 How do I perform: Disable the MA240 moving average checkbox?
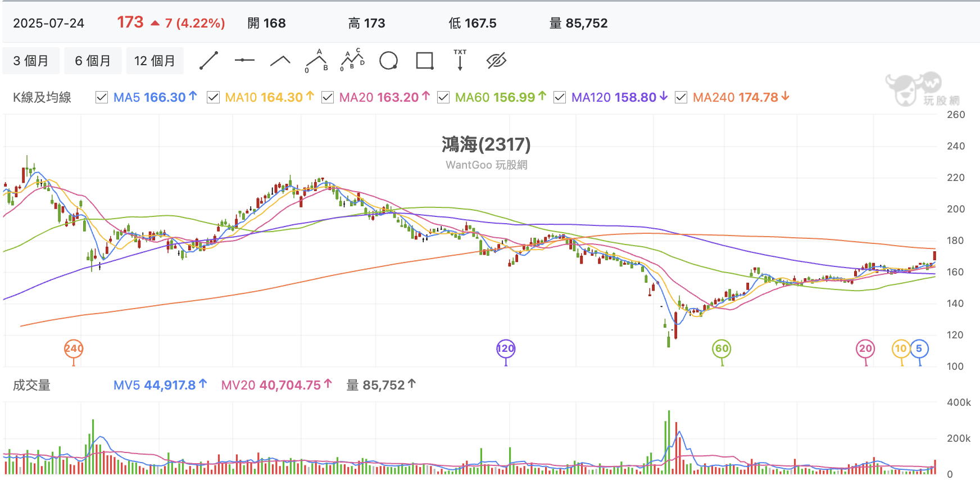pos(681,97)
